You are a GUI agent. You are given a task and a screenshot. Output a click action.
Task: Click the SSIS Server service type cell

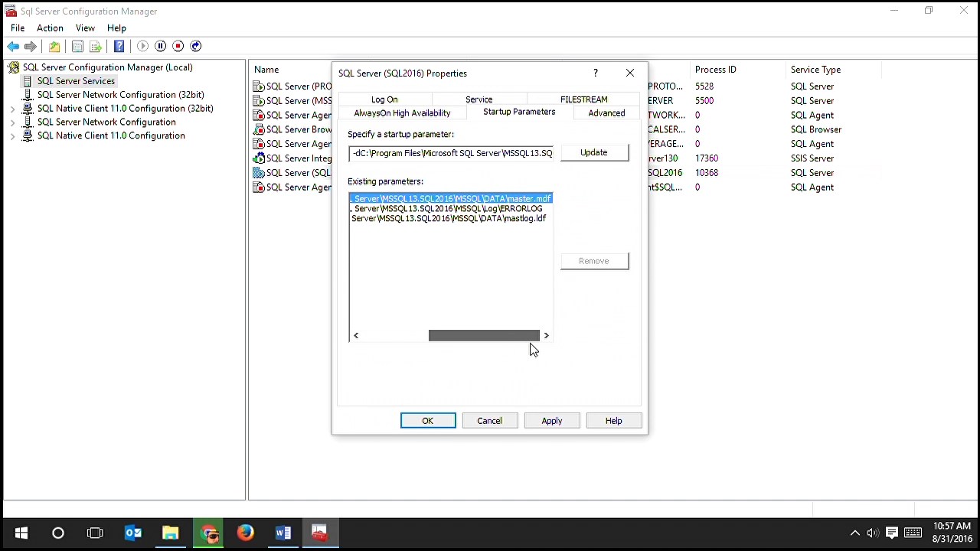pos(812,158)
